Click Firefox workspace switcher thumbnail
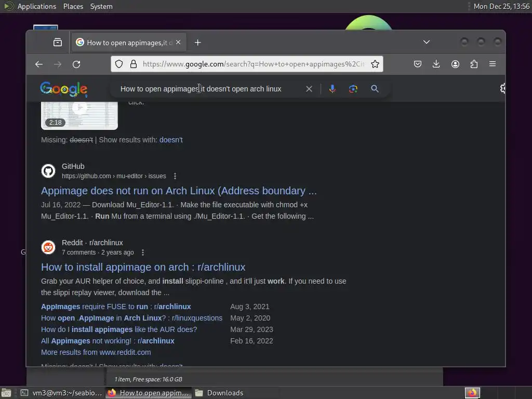This screenshot has width=532, height=399. click(x=472, y=393)
